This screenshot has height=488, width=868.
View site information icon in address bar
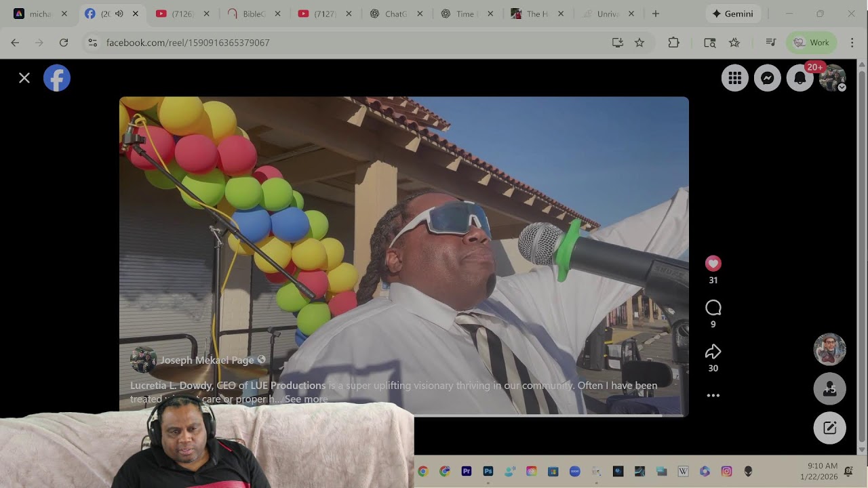(x=93, y=42)
